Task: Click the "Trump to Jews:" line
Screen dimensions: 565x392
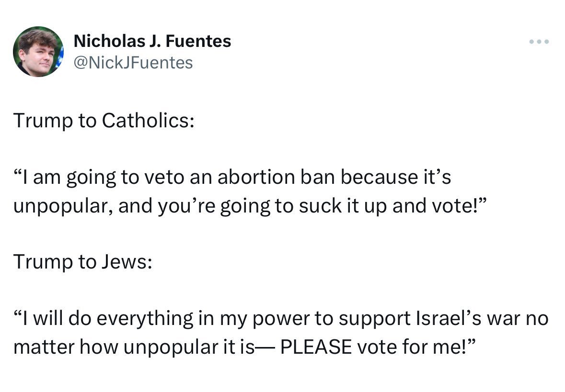Action: (x=82, y=262)
